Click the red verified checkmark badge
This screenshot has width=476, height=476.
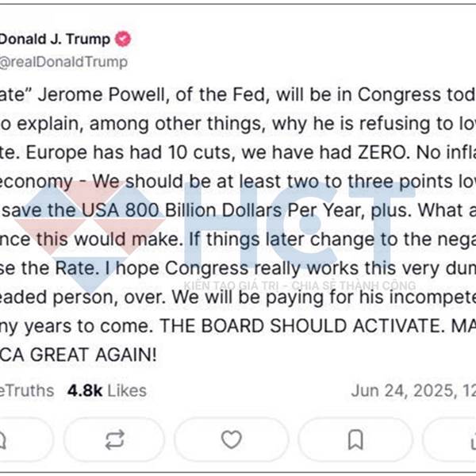click(x=123, y=39)
